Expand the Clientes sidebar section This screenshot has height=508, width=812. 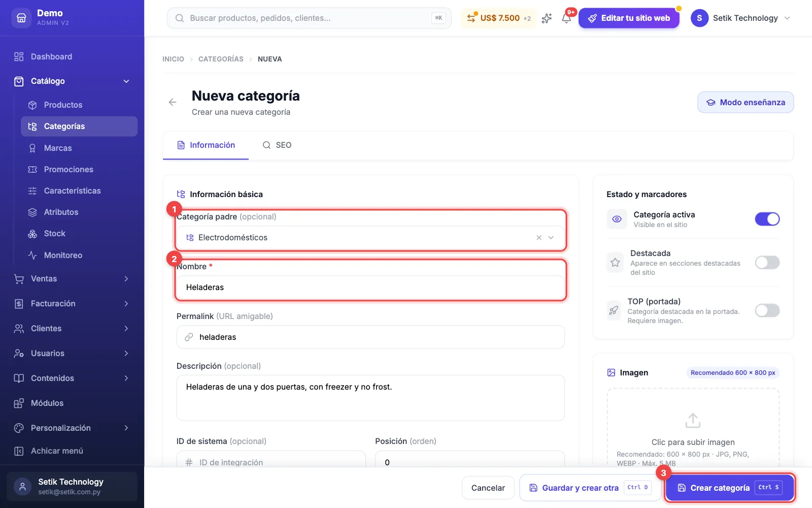(72, 328)
